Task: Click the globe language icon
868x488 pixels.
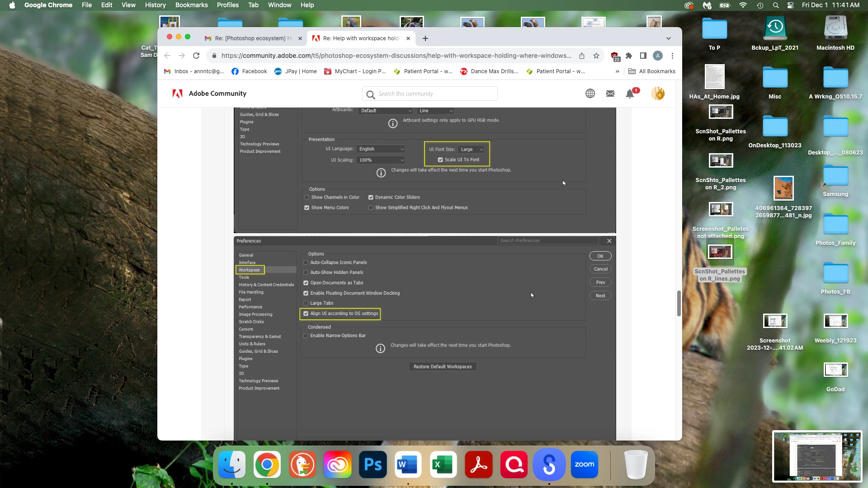Action: coord(590,94)
